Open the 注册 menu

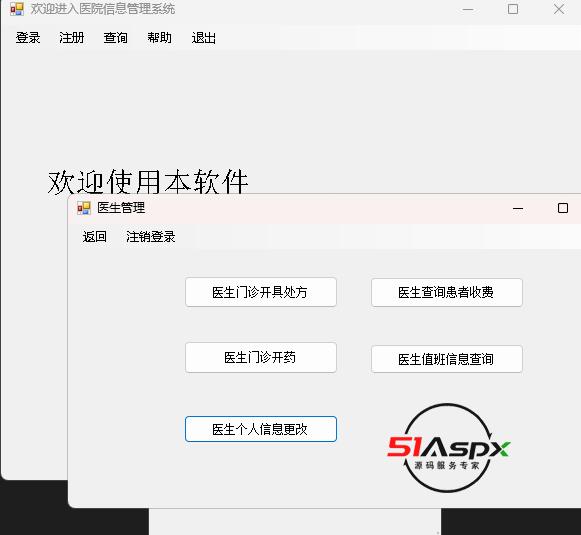tap(72, 38)
